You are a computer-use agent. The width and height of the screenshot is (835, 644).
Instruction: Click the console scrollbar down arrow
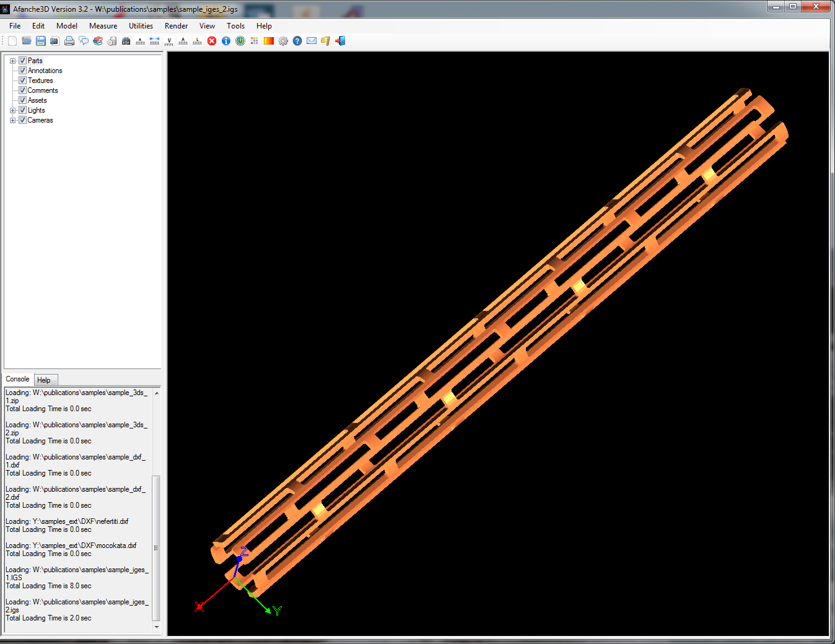pyautogui.click(x=156, y=627)
